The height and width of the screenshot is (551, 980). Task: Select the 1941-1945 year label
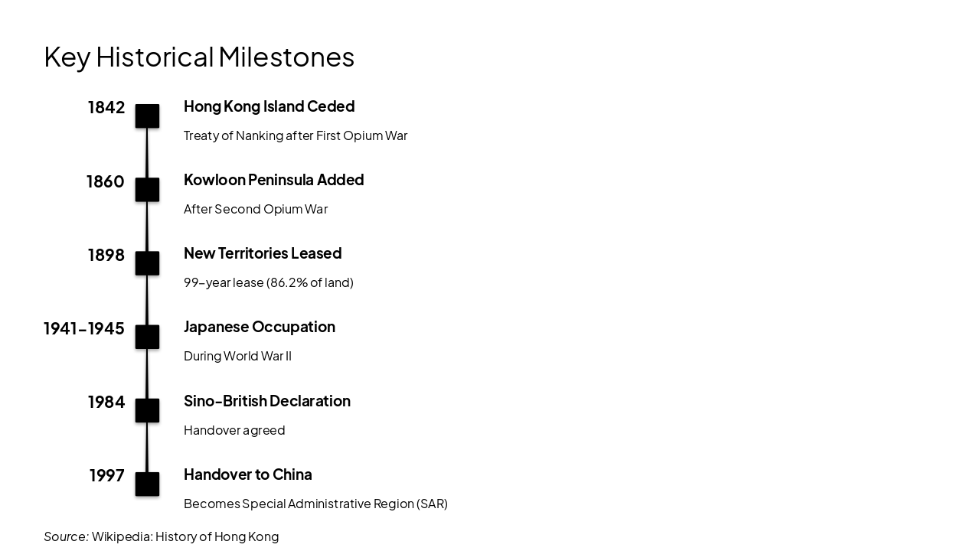pyautogui.click(x=84, y=328)
